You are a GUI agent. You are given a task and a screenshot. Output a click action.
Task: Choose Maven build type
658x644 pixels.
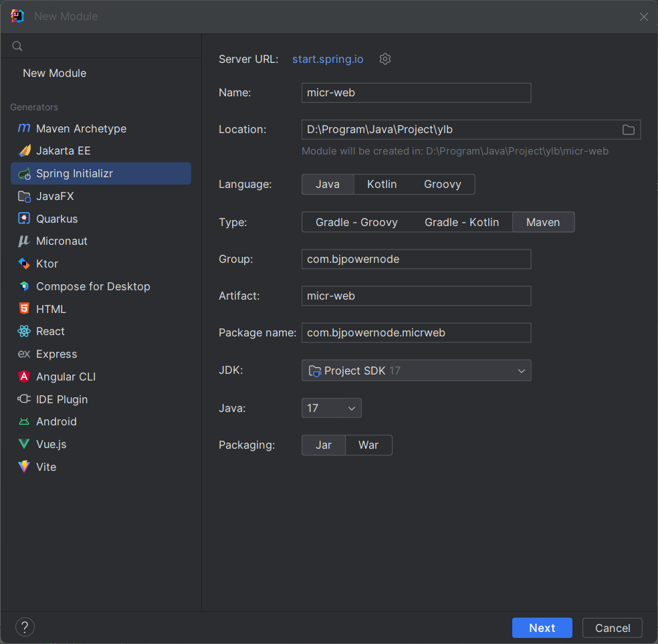pos(543,222)
